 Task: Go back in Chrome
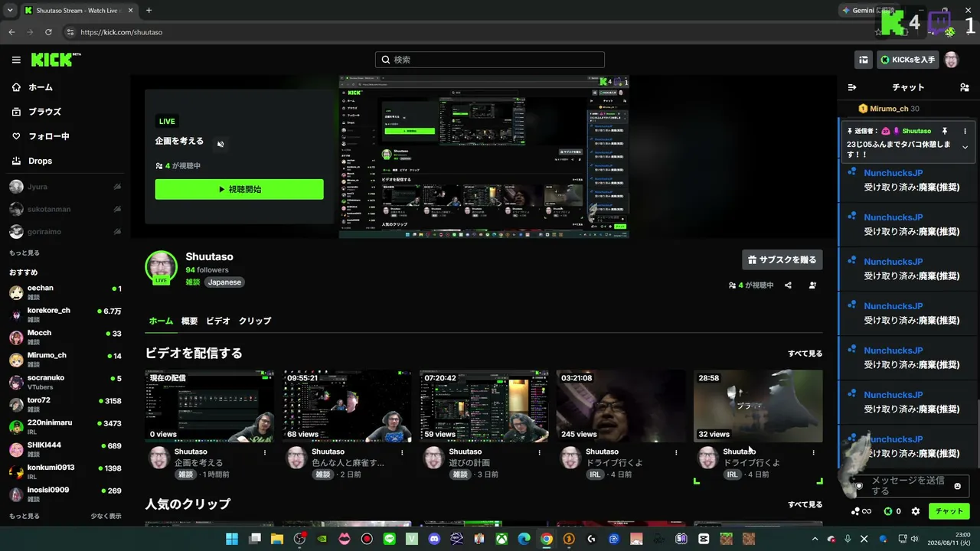[x=11, y=32]
